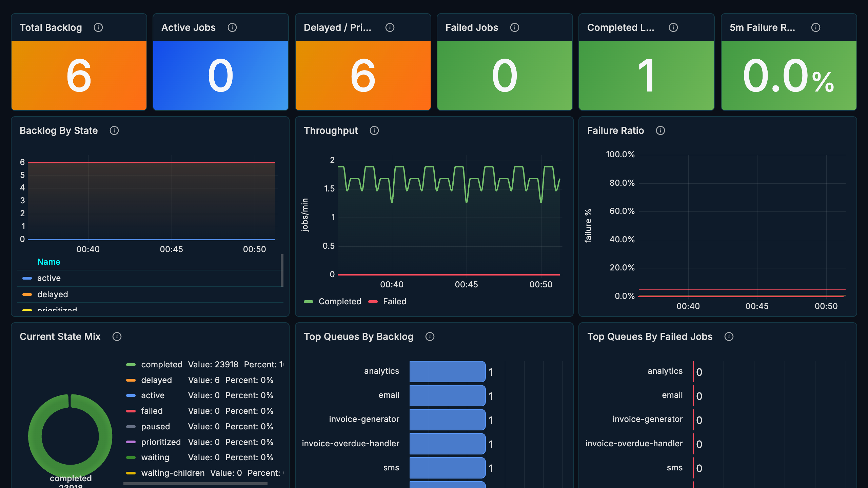Click the Total Backlog stat value
Viewport: 868px width, 488px height.
[x=79, y=76]
